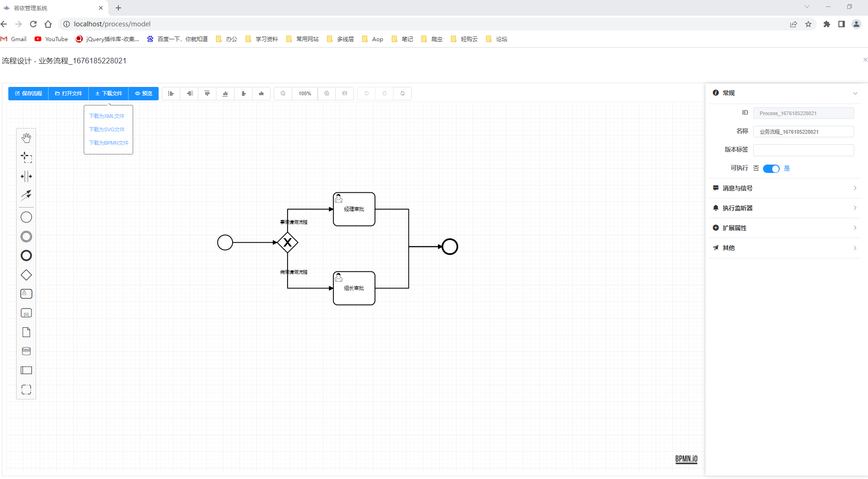
Task: Select the hand tool in the palette
Action: pyautogui.click(x=26, y=137)
